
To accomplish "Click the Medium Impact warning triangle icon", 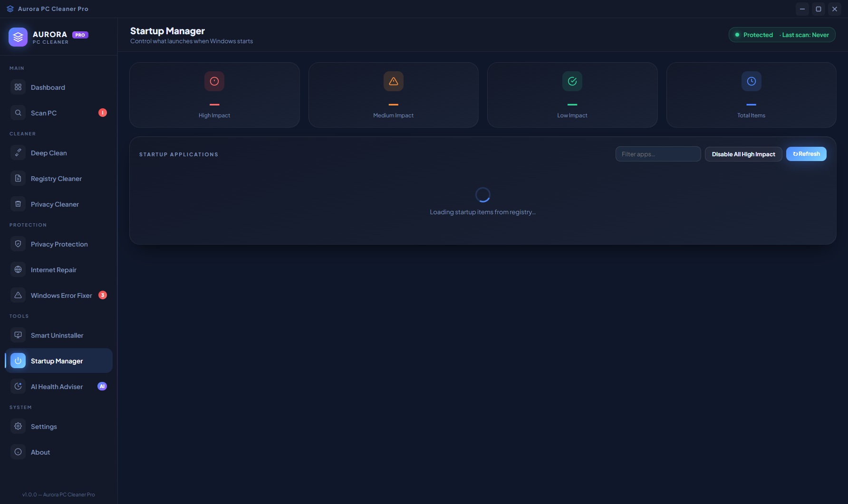I will click(394, 81).
